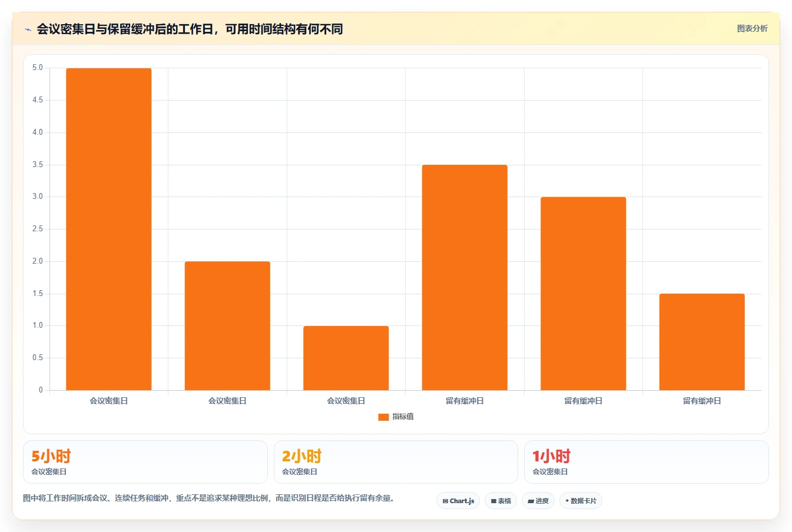Click the bar with value 2.0

227,325
